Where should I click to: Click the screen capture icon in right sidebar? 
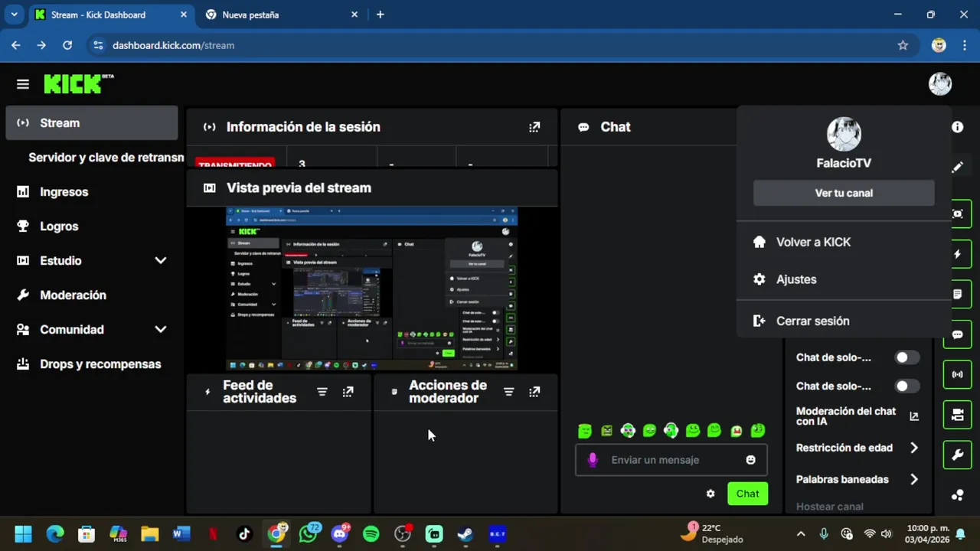pyautogui.click(x=958, y=214)
